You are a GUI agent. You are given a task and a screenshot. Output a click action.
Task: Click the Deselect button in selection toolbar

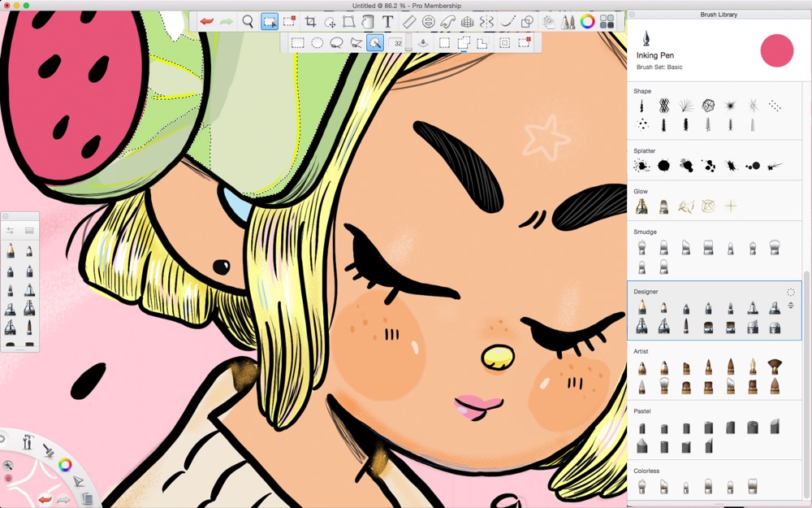coord(525,42)
